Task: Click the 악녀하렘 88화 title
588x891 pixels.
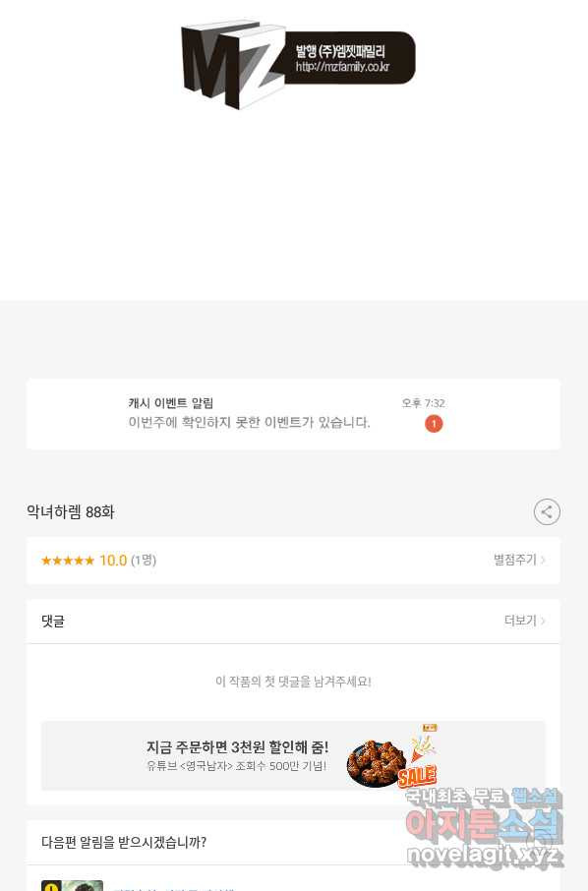Action: [x=71, y=512]
